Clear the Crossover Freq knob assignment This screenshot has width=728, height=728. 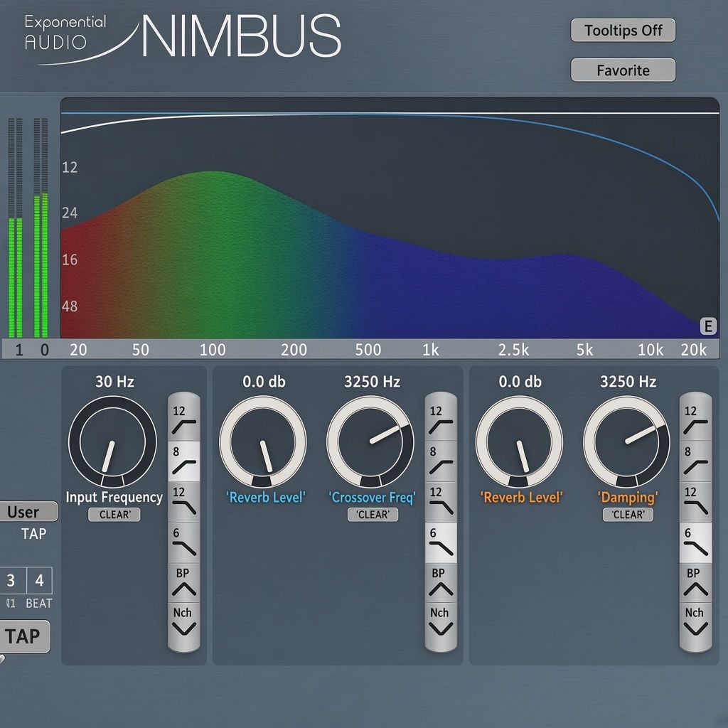[x=373, y=515]
